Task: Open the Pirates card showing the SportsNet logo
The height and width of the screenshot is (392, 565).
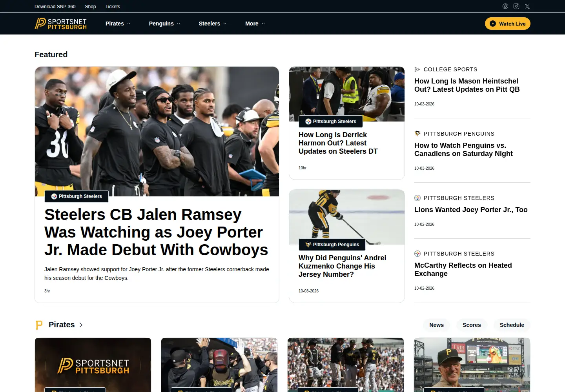Action: tap(93, 365)
